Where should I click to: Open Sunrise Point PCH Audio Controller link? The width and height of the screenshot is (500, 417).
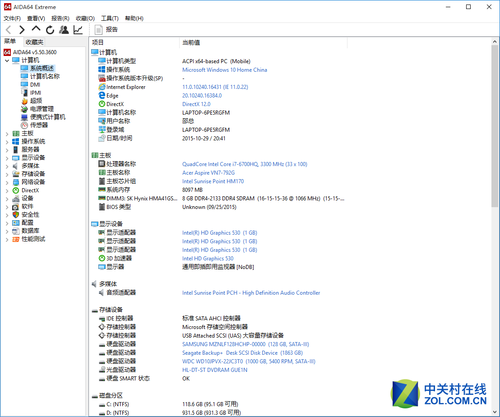(251, 293)
